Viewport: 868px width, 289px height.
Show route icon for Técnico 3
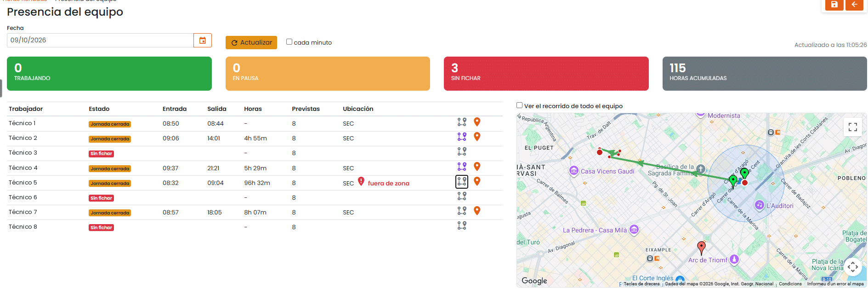click(462, 151)
